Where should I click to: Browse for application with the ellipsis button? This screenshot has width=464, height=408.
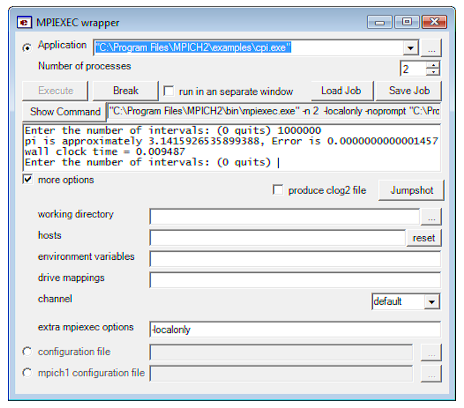point(431,48)
